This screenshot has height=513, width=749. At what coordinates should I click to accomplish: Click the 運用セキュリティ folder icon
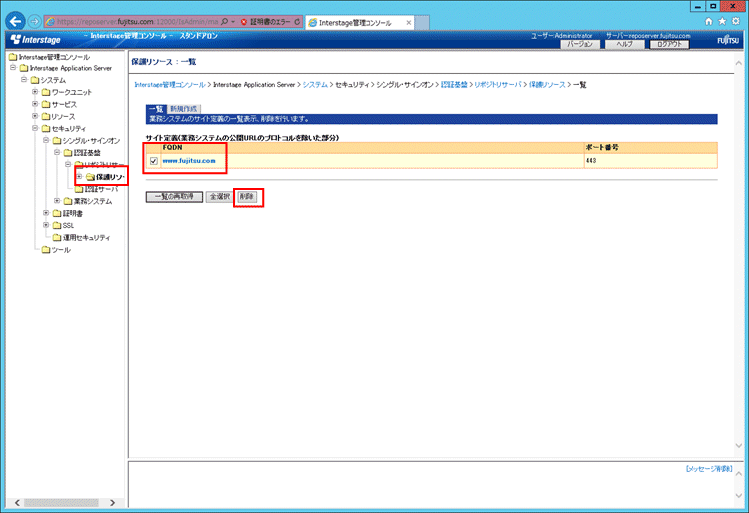pos(57,238)
